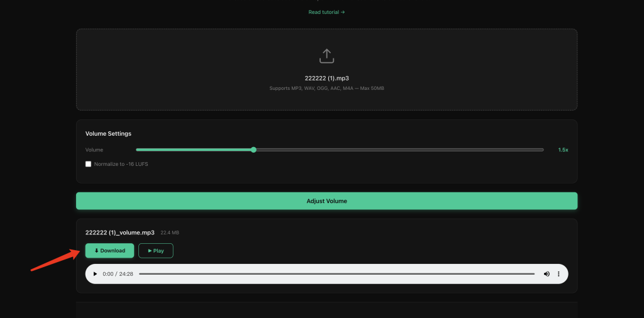This screenshot has width=644, height=318.
Task: Click the uploaded file name 222222 (1).mp3
Action: 326,78
